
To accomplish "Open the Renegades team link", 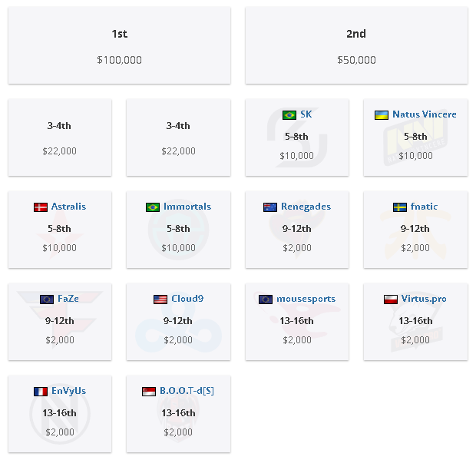I will tap(306, 207).
